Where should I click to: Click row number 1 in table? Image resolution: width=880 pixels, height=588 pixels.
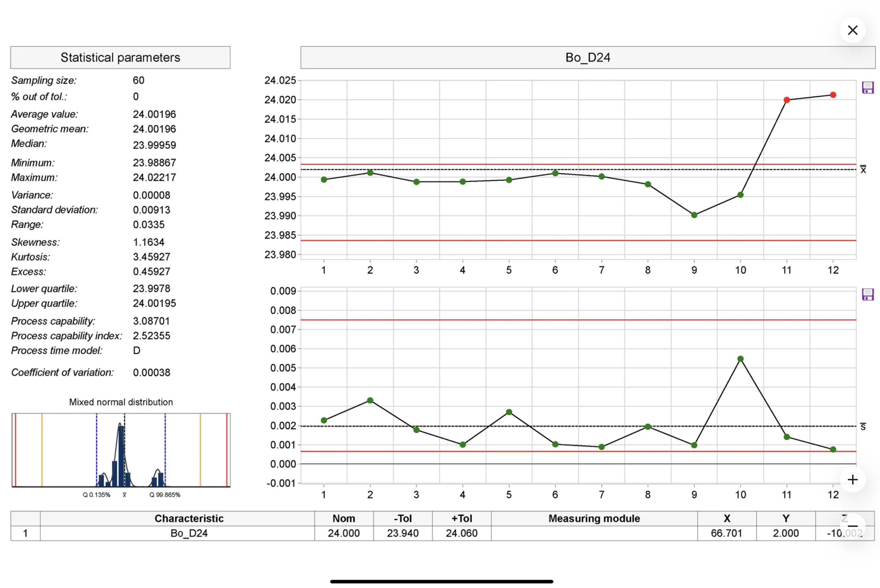pos(25,533)
